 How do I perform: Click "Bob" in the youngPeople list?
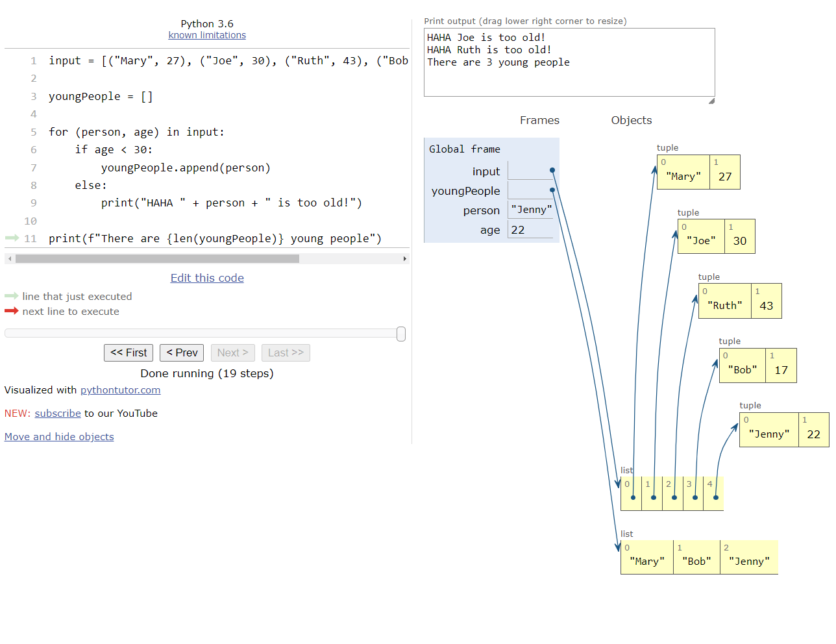(x=696, y=562)
